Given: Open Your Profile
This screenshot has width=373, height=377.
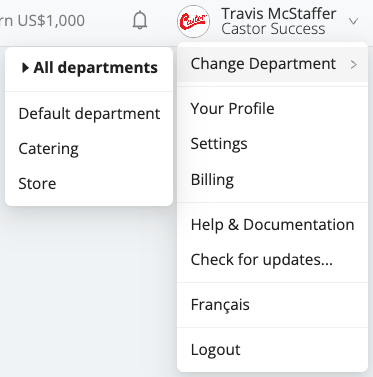Looking at the screenshot, I should 272,109.
